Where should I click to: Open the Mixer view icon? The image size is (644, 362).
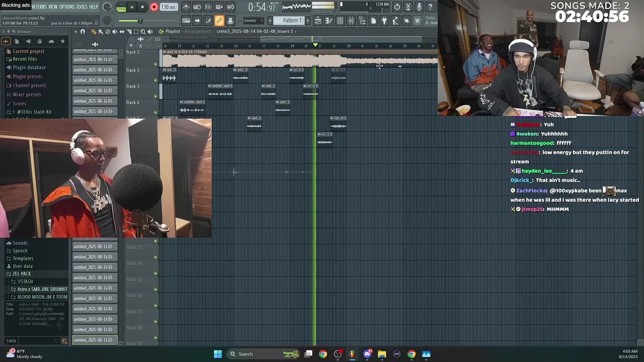click(351, 21)
